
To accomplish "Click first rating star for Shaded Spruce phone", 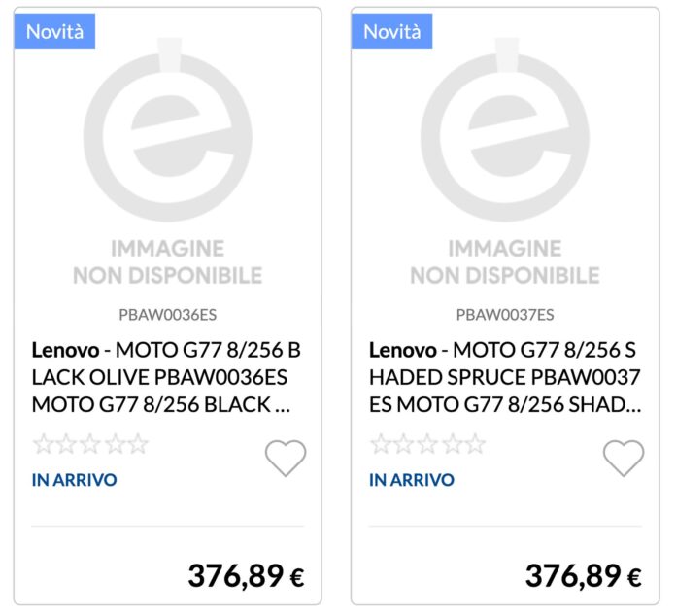I will point(382,445).
